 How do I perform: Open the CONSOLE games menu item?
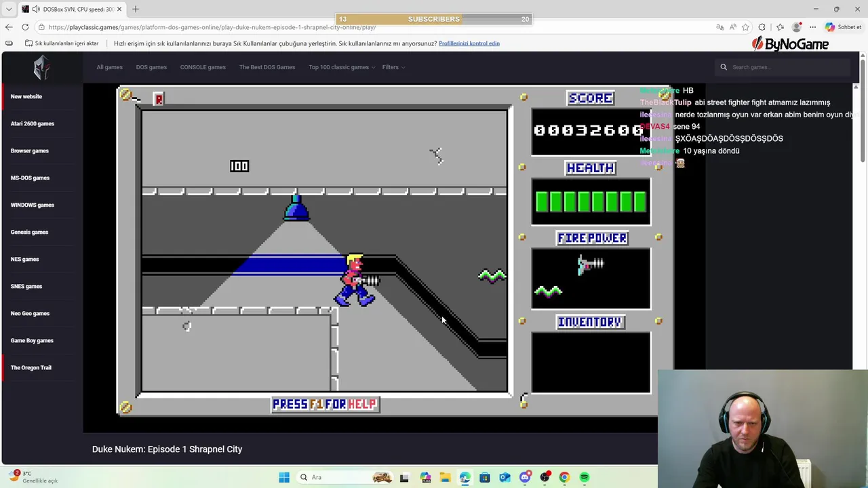pyautogui.click(x=203, y=67)
